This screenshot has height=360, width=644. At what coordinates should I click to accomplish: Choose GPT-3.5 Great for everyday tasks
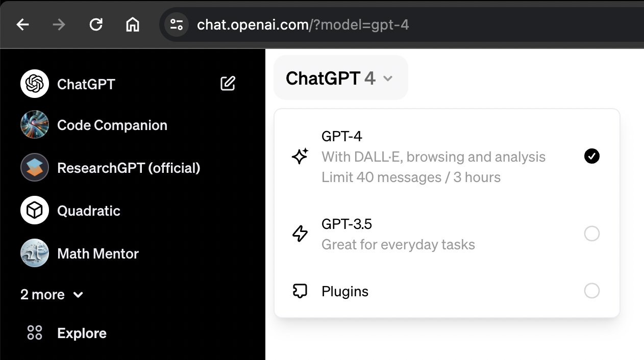[447, 234]
